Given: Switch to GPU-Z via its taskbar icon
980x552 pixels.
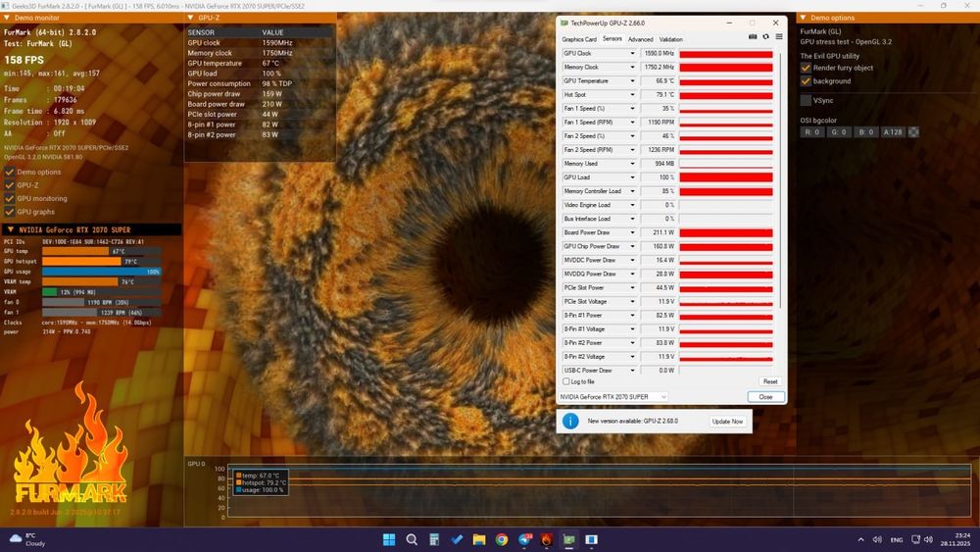Looking at the screenshot, I should pos(569,539).
